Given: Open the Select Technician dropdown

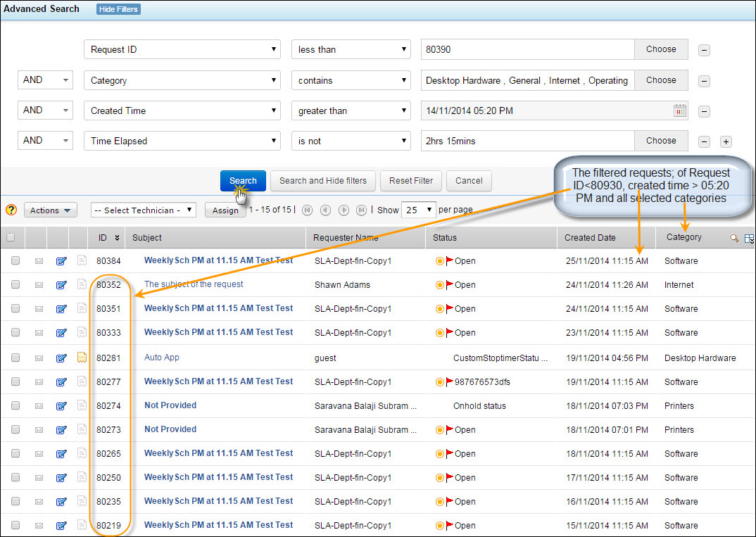Looking at the screenshot, I should 143,210.
